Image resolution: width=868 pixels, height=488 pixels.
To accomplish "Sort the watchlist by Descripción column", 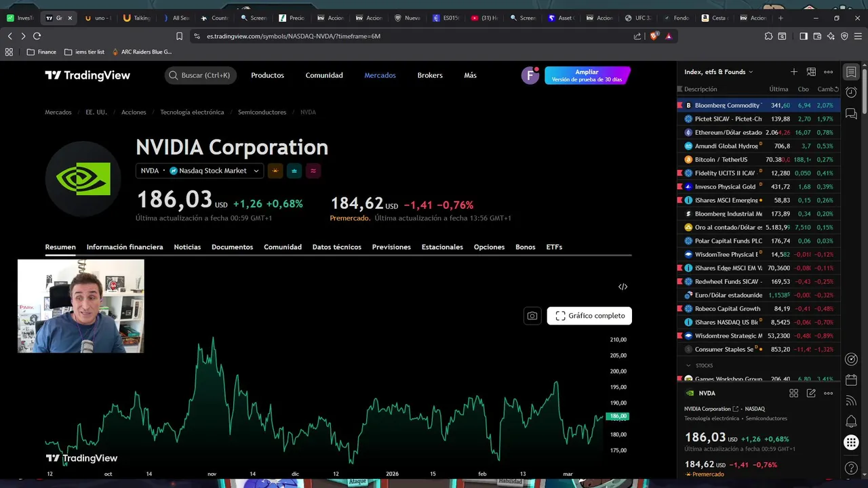I will point(701,89).
